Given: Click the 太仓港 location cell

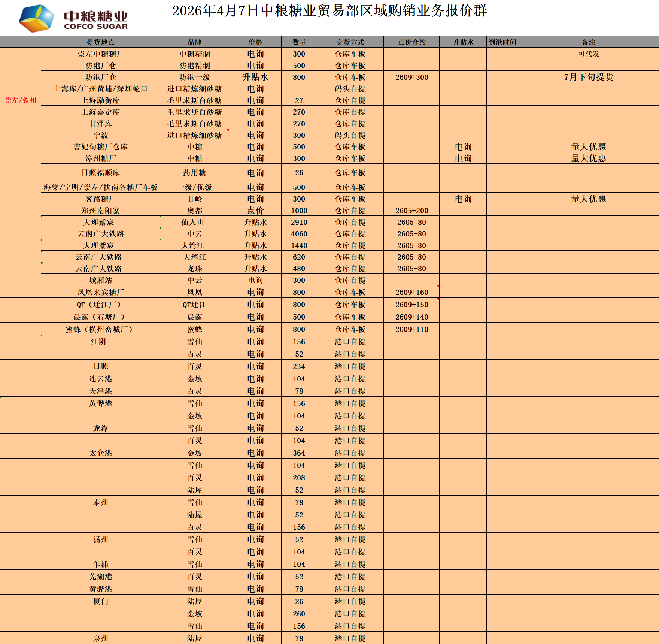Looking at the screenshot, I should 100,453.
